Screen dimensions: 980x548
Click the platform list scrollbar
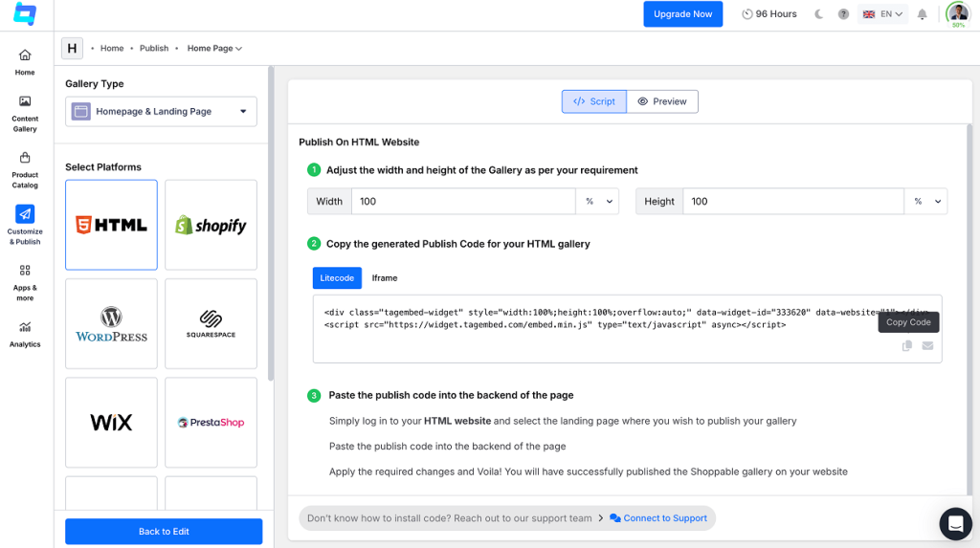click(271, 224)
